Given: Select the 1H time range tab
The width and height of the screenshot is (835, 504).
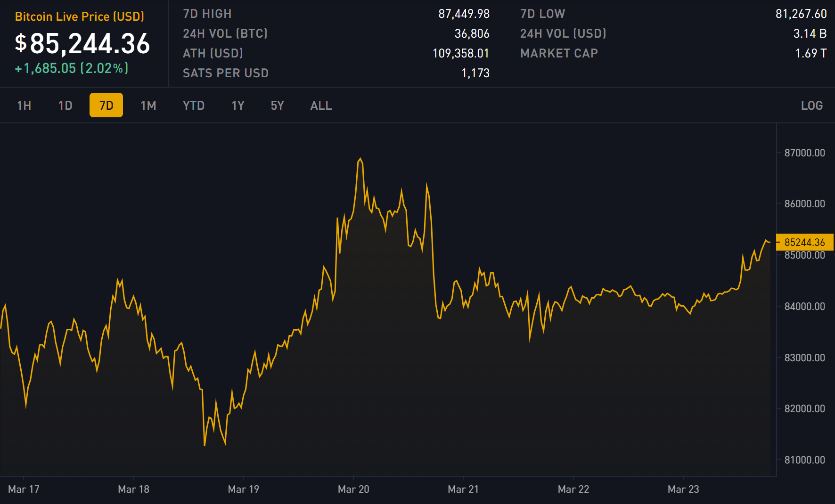Looking at the screenshot, I should coord(24,106).
